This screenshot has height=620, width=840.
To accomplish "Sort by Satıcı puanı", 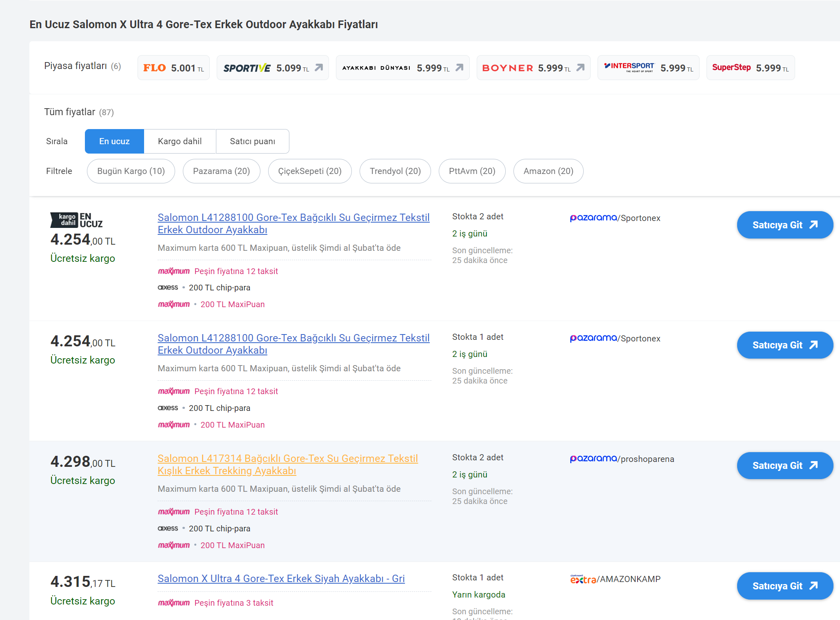I will (252, 141).
